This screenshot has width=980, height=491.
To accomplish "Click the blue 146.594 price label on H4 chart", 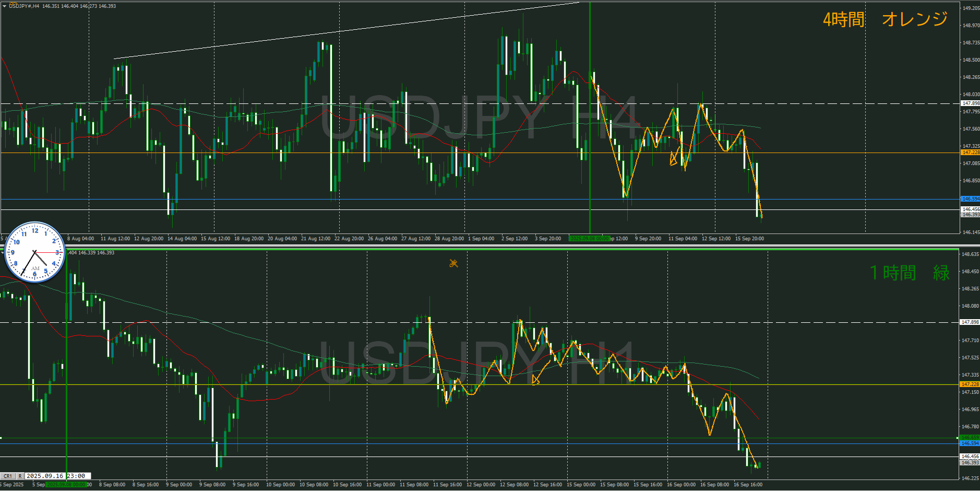I will 970,199.
